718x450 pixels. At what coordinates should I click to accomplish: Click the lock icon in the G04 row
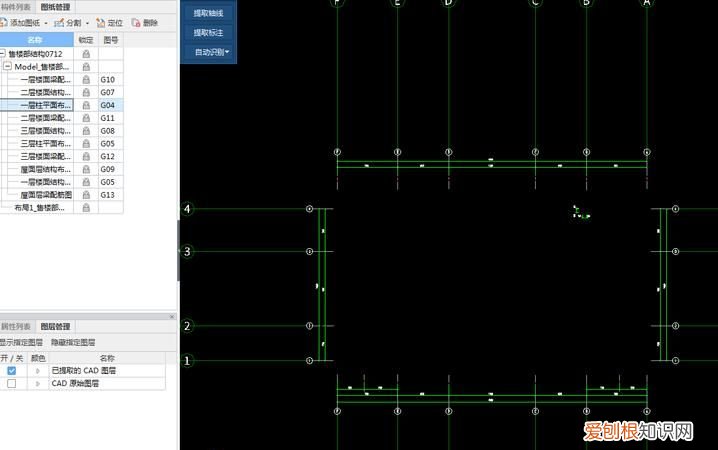(87, 105)
